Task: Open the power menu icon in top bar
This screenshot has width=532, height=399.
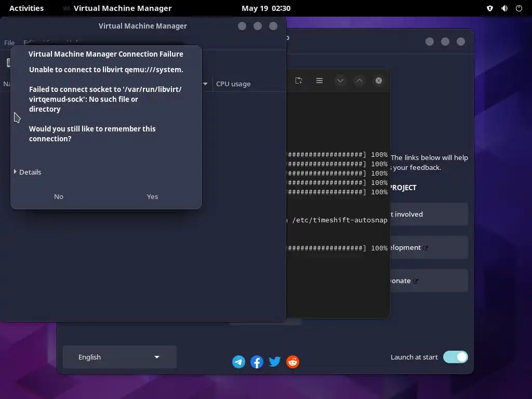Action: [x=519, y=8]
